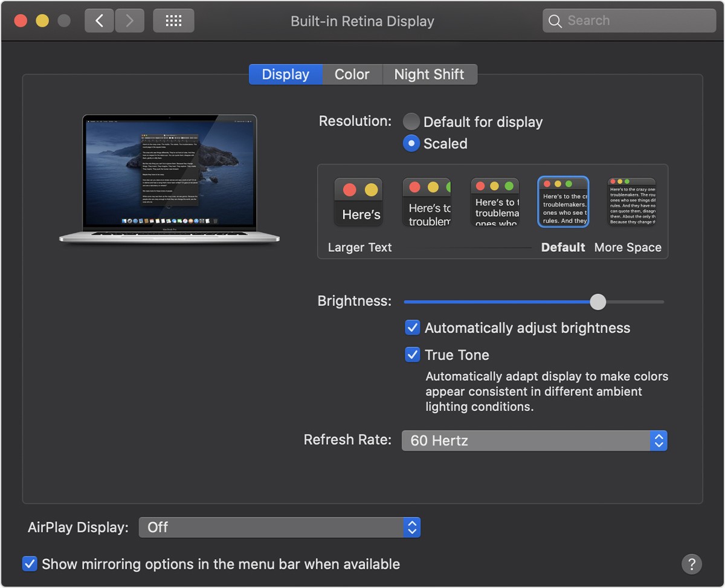725x588 pixels.
Task: Select the second scaled resolution thumbnail
Action: pyautogui.click(x=427, y=202)
